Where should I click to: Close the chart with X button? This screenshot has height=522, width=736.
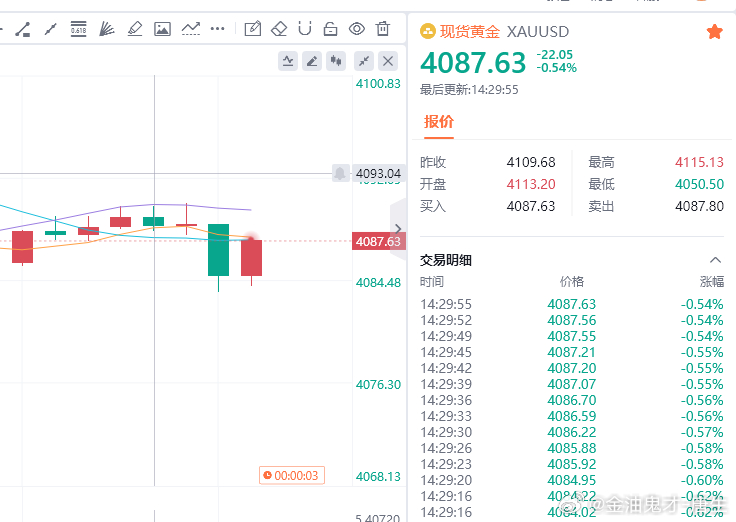click(388, 61)
